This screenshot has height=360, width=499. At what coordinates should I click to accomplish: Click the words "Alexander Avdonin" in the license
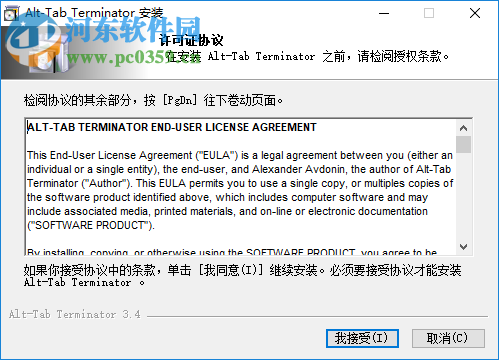pos(298,169)
